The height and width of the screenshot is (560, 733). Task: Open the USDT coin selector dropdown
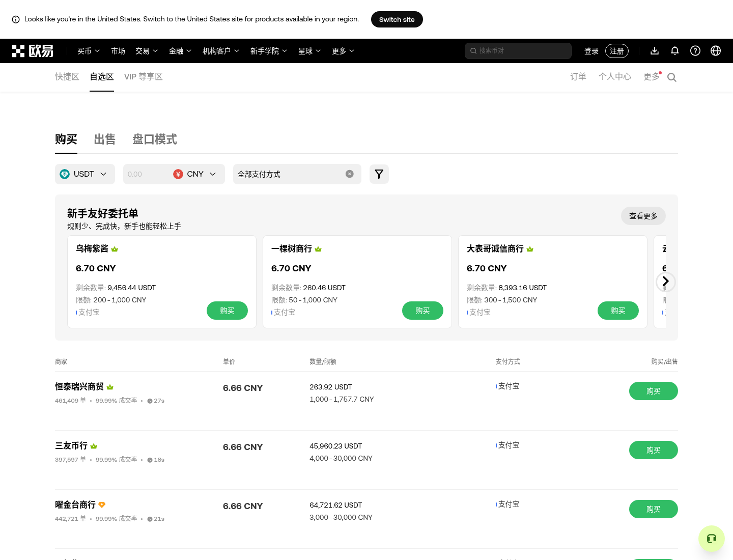[x=85, y=174]
